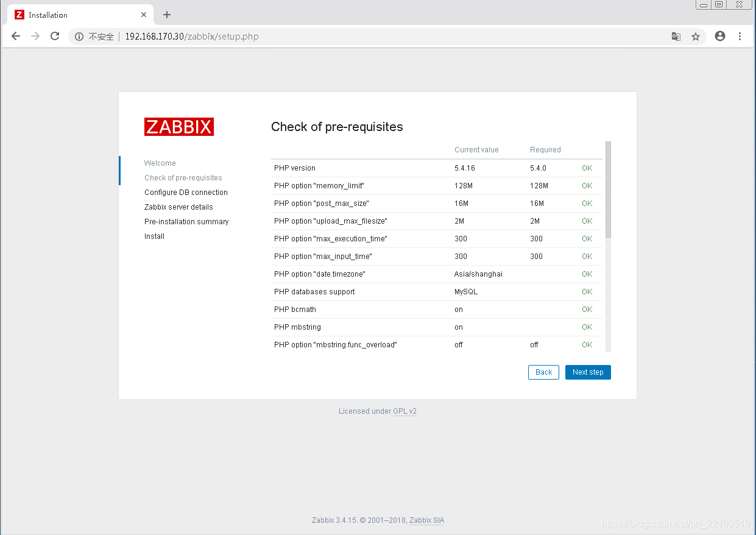
Task: Click OK status in PHP bcmath row
Action: 587,310
